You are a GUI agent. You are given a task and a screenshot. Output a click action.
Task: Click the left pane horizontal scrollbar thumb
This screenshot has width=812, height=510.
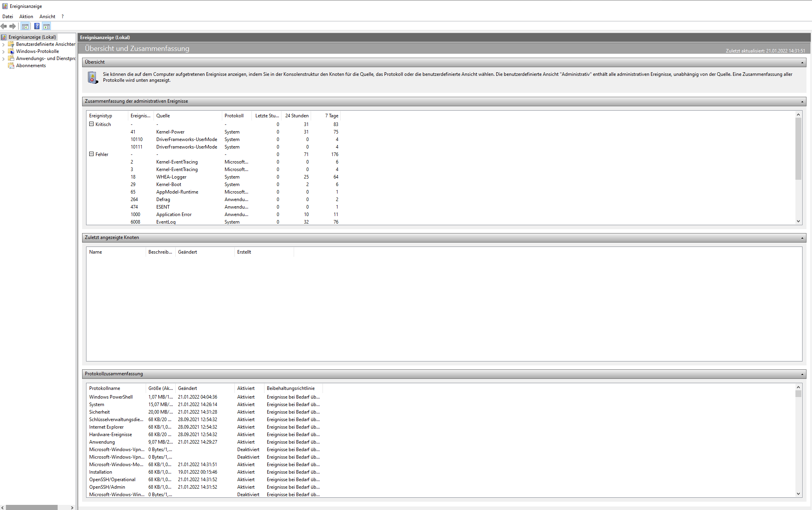(x=32, y=507)
